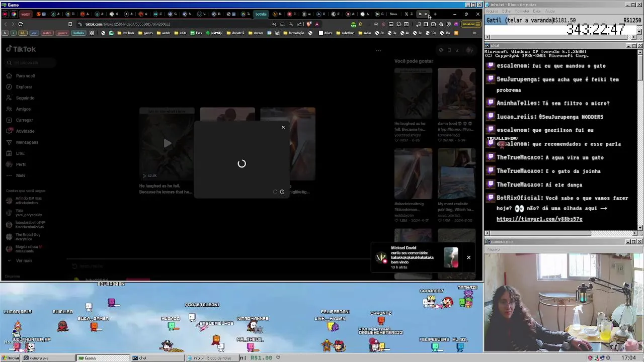
Task: Go to Seguindo in TikTok sidebar
Action: (25, 98)
